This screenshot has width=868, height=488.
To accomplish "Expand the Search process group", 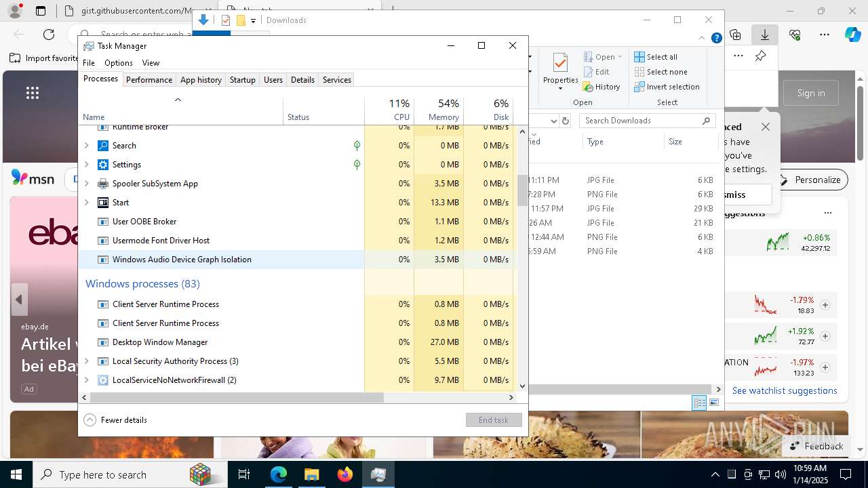I will click(86, 146).
